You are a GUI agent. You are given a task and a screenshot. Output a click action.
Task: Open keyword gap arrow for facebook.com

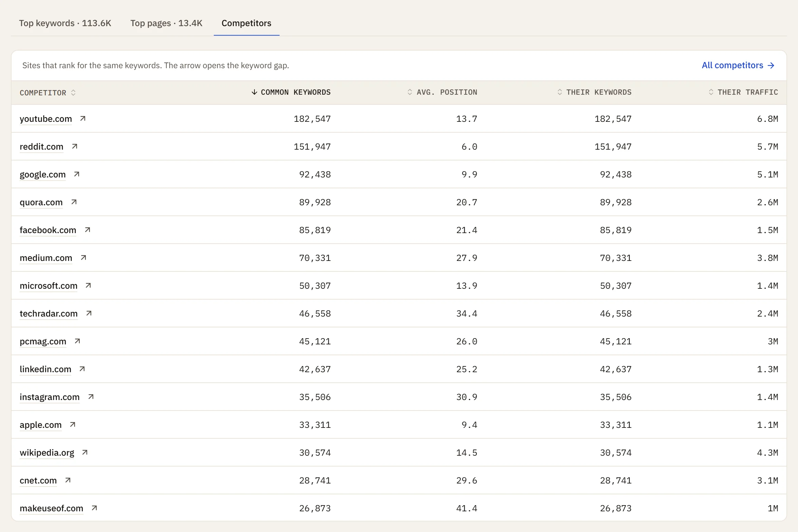(88, 230)
